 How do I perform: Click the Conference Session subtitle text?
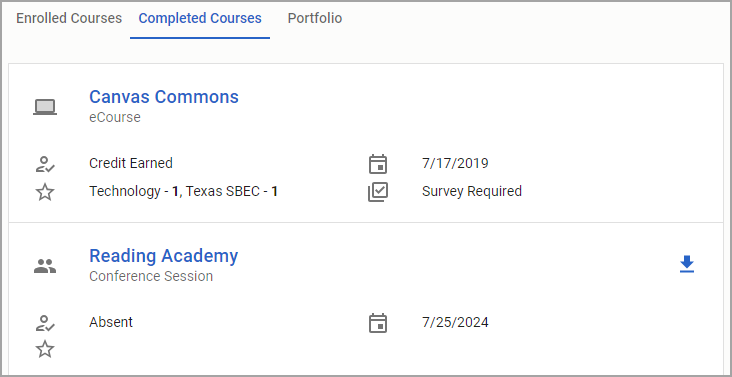[x=151, y=276]
